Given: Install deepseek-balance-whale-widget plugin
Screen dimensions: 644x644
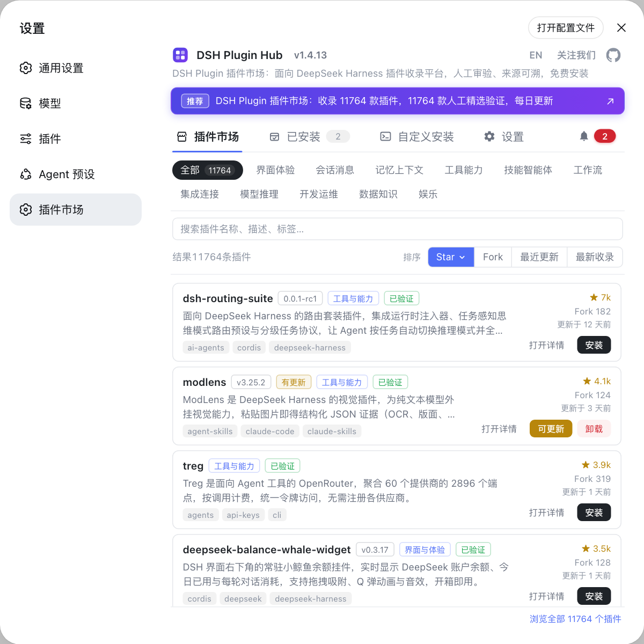Looking at the screenshot, I should 594,596.
